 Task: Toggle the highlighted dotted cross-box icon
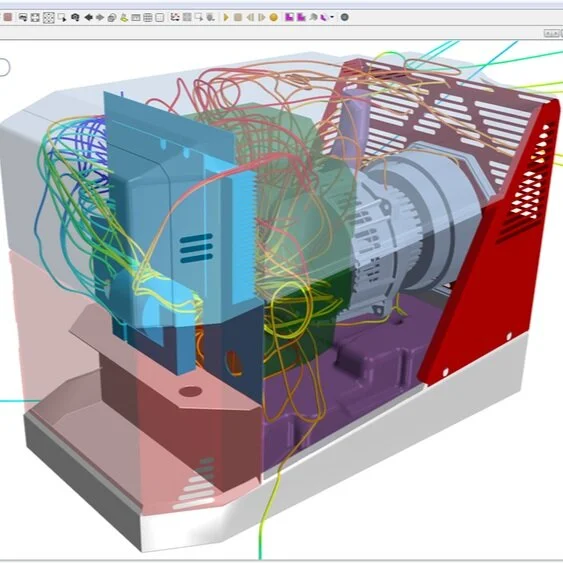pos(48,18)
